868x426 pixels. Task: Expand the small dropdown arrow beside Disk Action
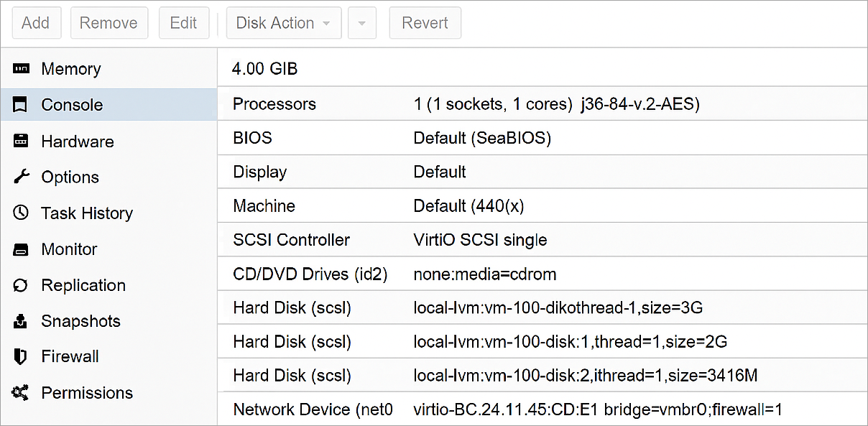[x=362, y=22]
